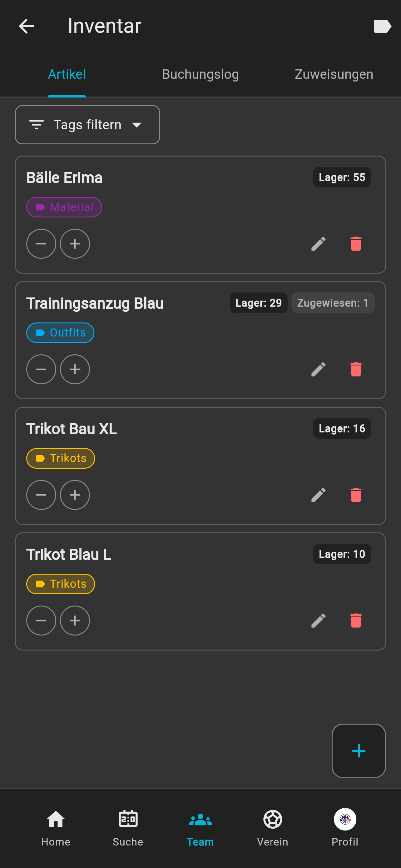Select the blue Outfits tag chip
This screenshot has height=868, width=401.
click(x=60, y=332)
